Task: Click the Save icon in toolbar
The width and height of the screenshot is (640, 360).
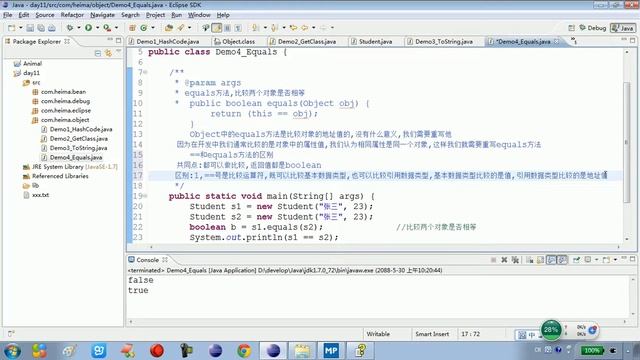Action: [x=30, y=28]
